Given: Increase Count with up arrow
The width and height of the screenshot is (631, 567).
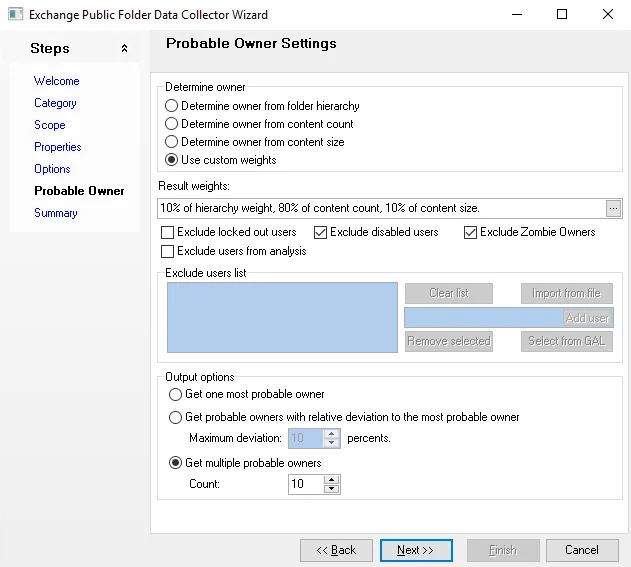Looking at the screenshot, I should [332, 480].
